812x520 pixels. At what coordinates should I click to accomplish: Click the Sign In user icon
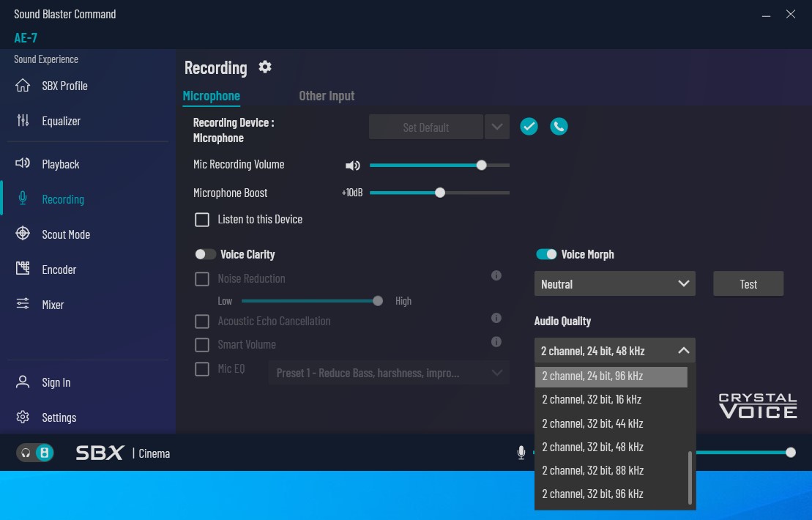click(x=23, y=382)
